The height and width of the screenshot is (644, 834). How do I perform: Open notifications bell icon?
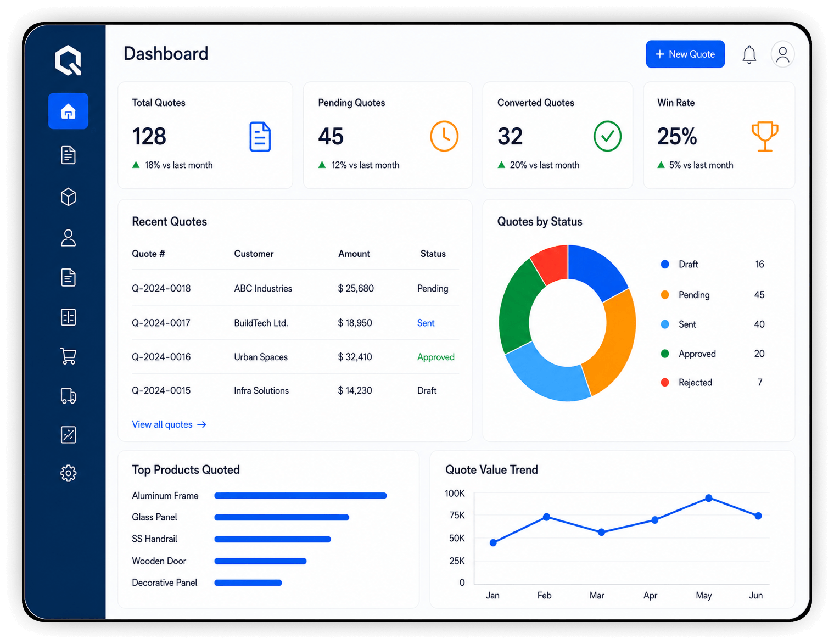[749, 54]
